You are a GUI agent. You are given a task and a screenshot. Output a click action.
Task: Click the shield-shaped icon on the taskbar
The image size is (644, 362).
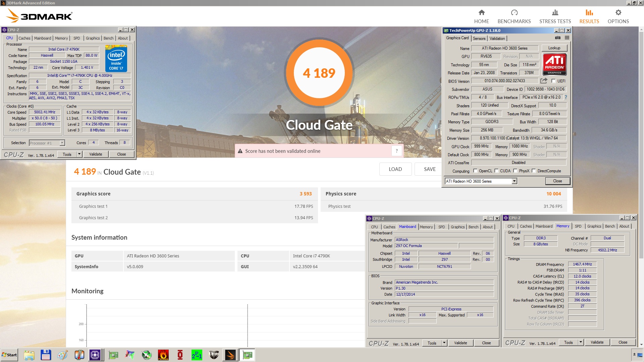[214, 355]
